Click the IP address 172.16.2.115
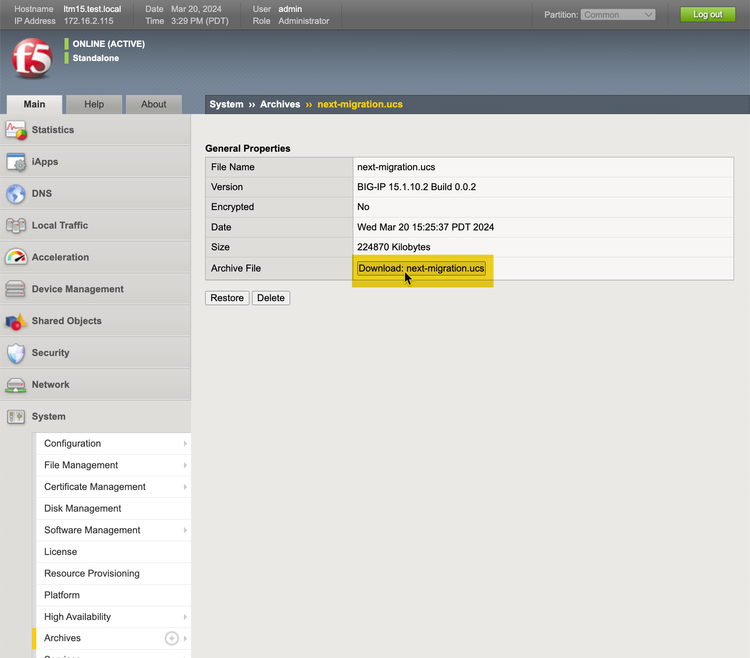Screen dimensions: 750x658 coord(88,21)
